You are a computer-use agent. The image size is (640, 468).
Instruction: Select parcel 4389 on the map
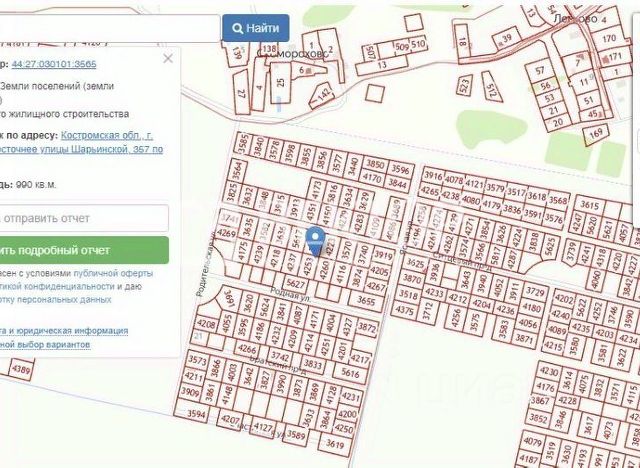pos(21,370)
